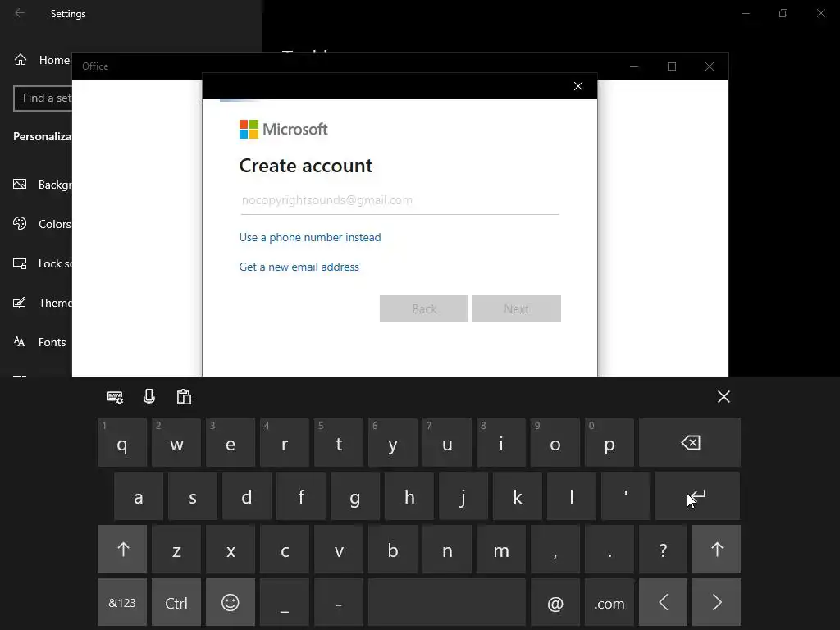Image resolution: width=840 pixels, height=630 pixels.
Task: Tap the z key
Action: click(176, 550)
